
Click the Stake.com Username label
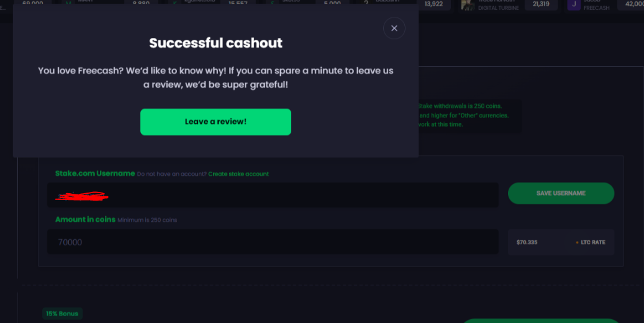click(94, 173)
